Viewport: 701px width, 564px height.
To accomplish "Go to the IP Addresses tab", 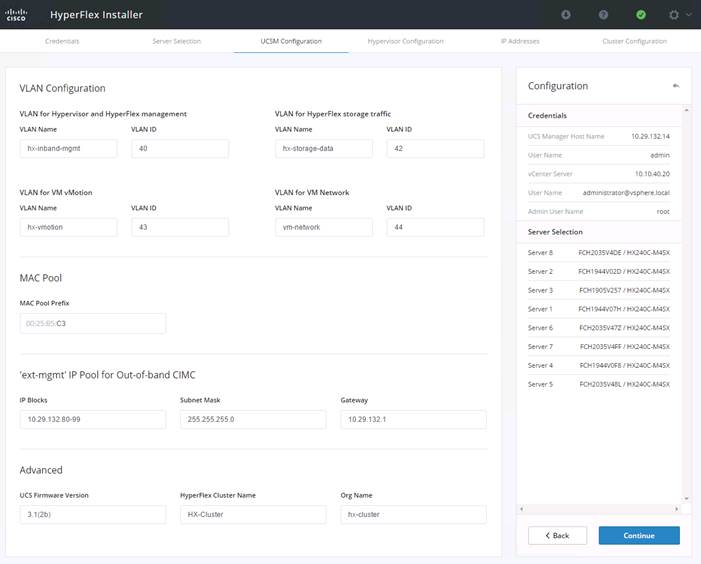I will tap(520, 41).
